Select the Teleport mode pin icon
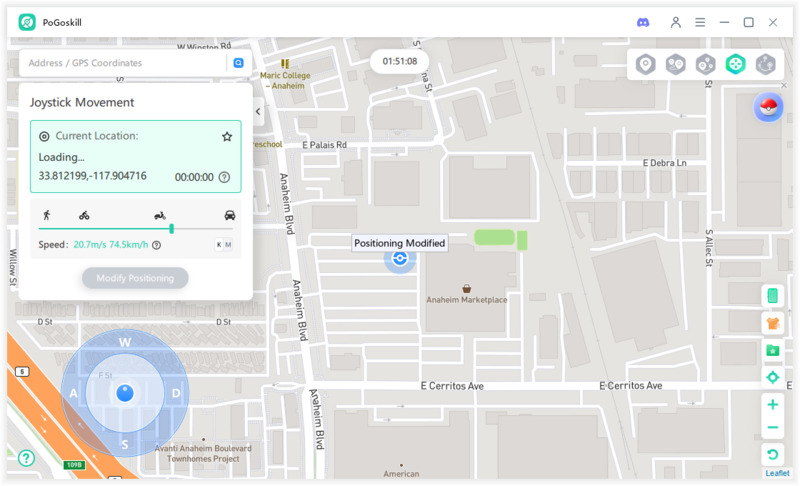Image resolution: width=800 pixels, height=486 pixels. tap(647, 64)
